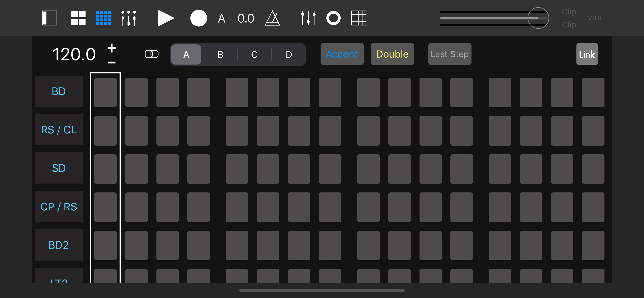Open the four-square pads view
Image resolution: width=644 pixels, height=298 pixels.
click(78, 18)
